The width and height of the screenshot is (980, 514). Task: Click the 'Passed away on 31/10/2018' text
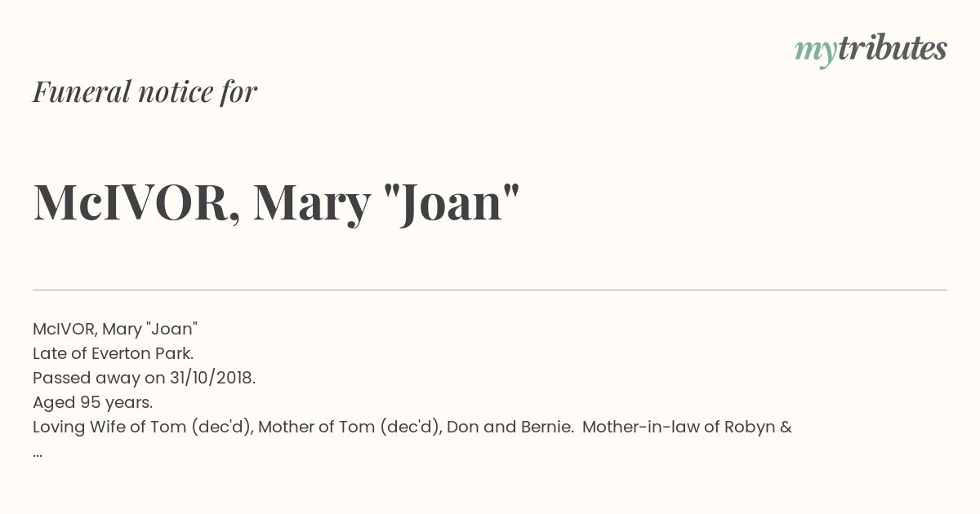[145, 378]
